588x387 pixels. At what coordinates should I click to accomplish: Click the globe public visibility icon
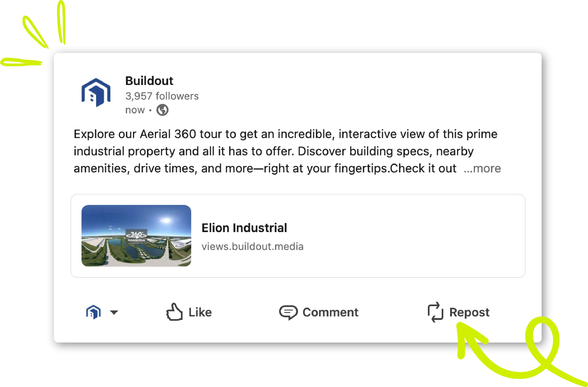pyautogui.click(x=162, y=110)
